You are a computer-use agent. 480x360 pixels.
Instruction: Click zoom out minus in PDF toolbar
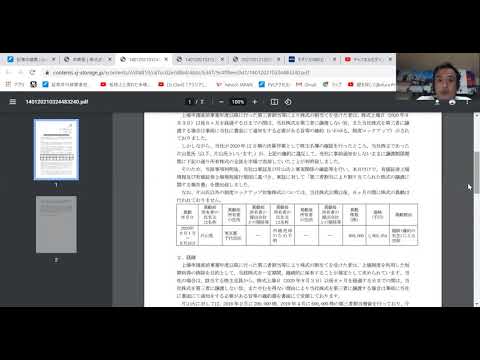221,102
